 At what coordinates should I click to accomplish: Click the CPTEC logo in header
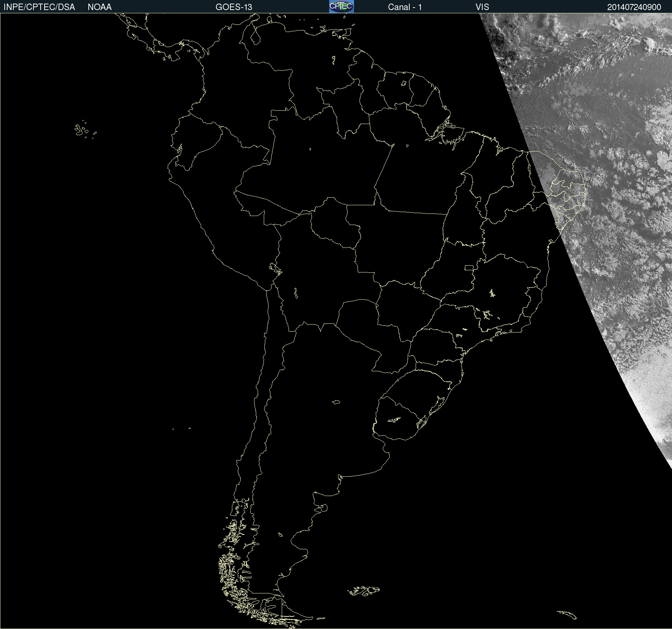click(x=341, y=6)
